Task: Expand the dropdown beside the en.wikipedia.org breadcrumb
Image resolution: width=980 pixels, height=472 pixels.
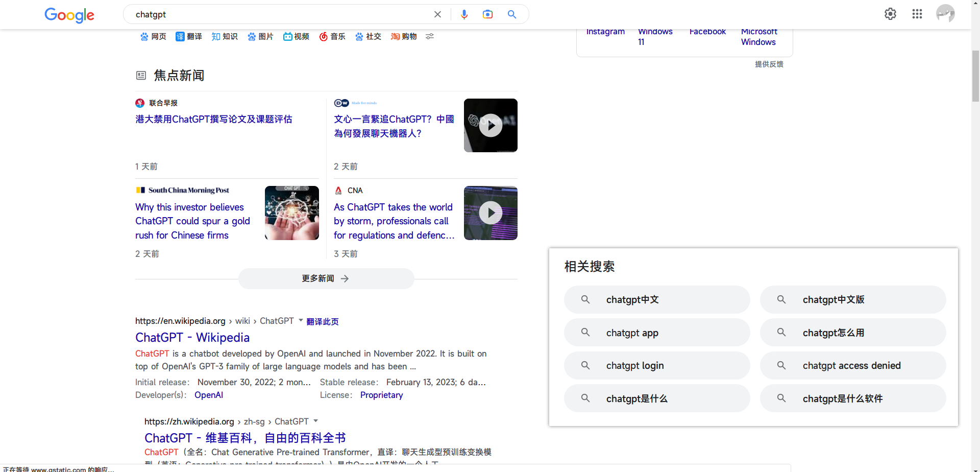Action: (300, 321)
